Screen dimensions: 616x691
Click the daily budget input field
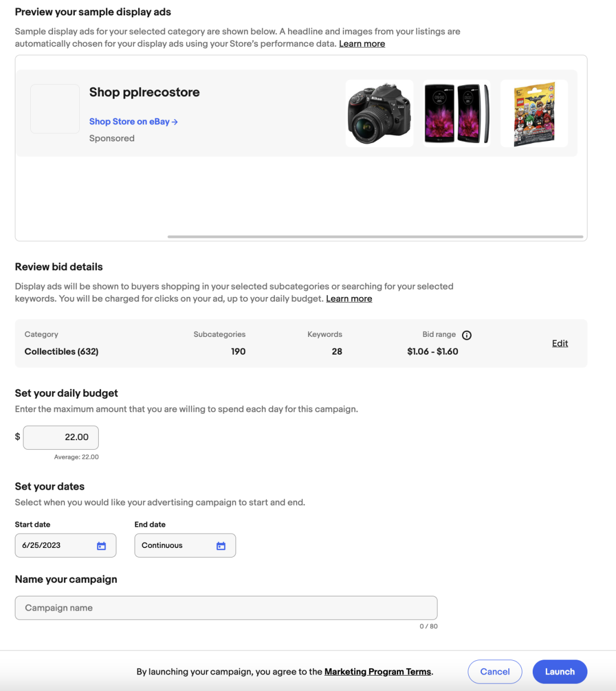pyautogui.click(x=61, y=437)
